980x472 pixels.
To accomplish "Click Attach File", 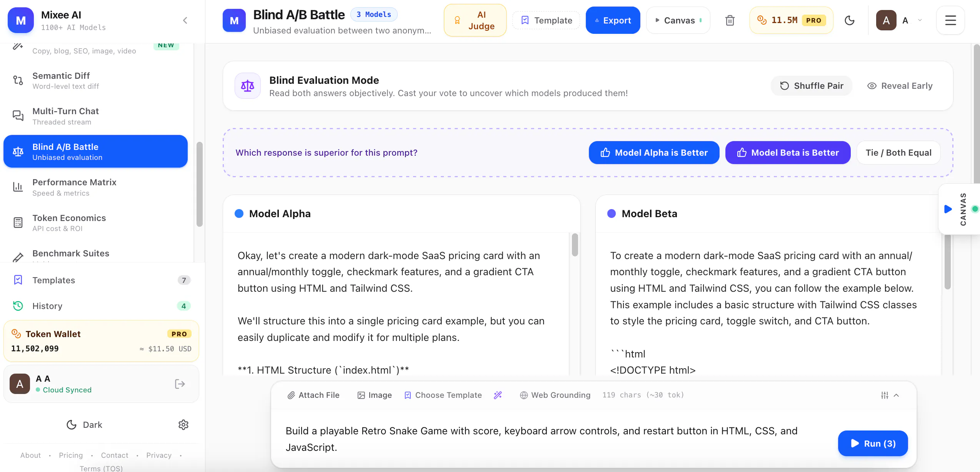I will point(313,395).
